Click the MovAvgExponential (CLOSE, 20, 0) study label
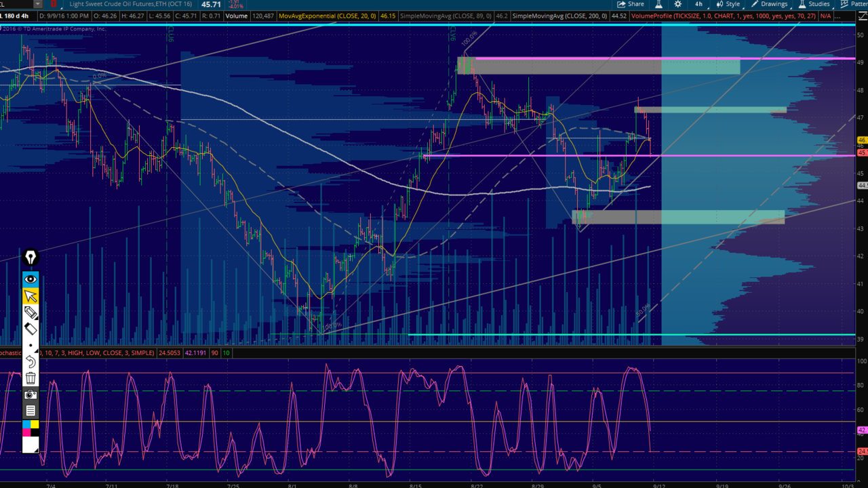Viewport: 868px width, 488px height. pos(328,16)
